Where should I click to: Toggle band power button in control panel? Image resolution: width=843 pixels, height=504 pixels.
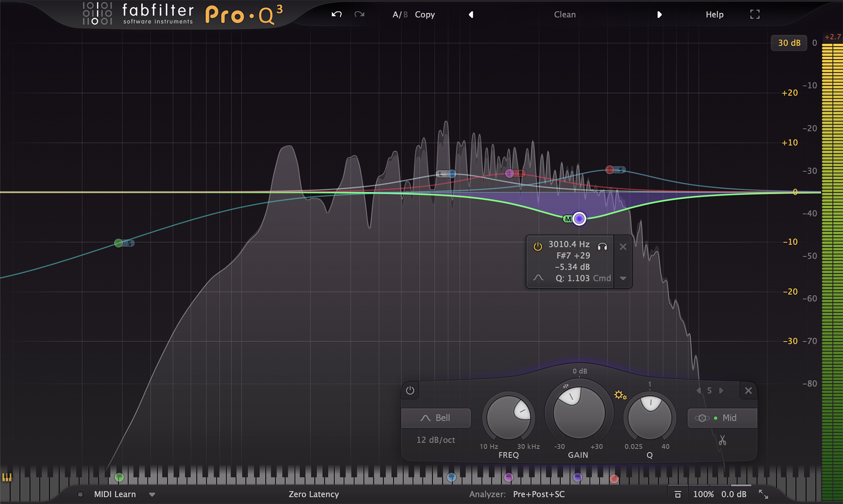click(410, 390)
